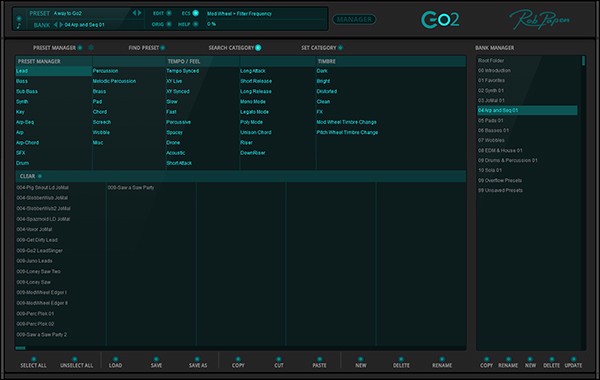Toggle the ECS indicator light

(196, 13)
